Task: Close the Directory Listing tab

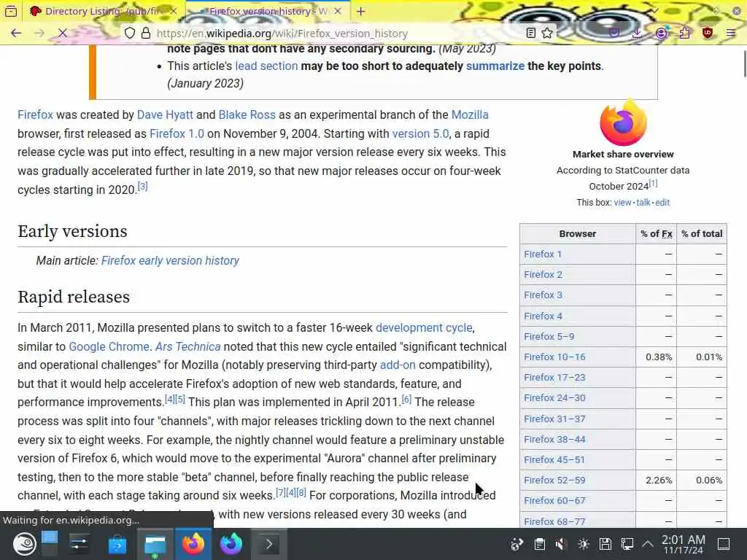Action: 174,11
